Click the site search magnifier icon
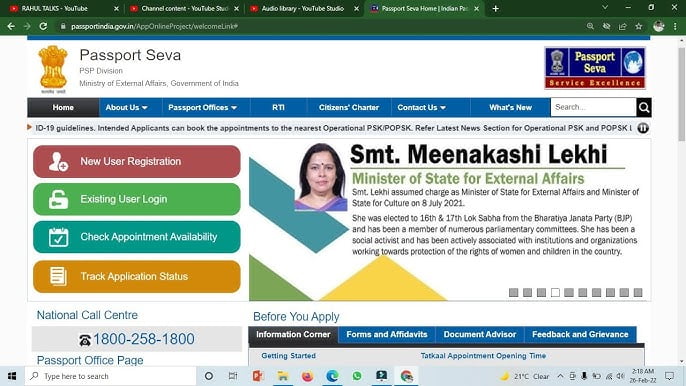686x386 pixels. [x=644, y=107]
